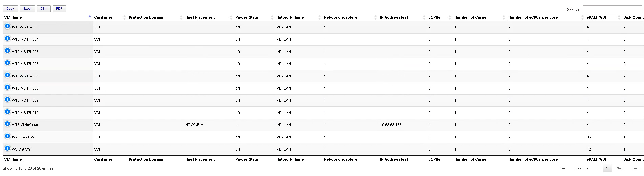Expand details for W2K19-VSI row
The height and width of the screenshot is (176, 644).
[x=7, y=148]
